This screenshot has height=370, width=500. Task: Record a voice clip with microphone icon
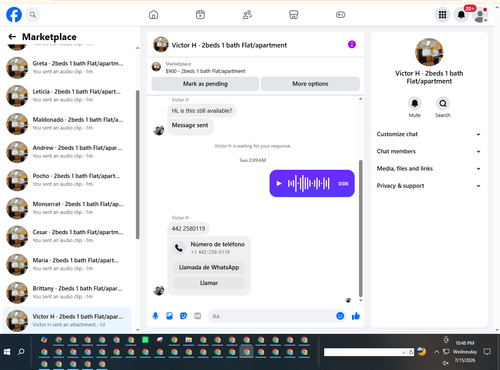pyautogui.click(x=155, y=316)
